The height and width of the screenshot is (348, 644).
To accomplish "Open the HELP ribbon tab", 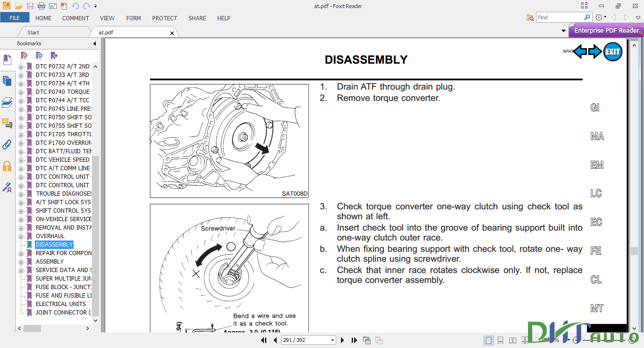I will click(x=223, y=18).
